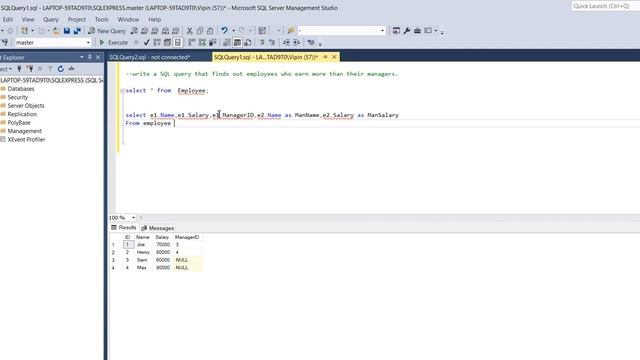Click the Undo arrow icon
Screen dimensions: 640x360
click(224, 31)
